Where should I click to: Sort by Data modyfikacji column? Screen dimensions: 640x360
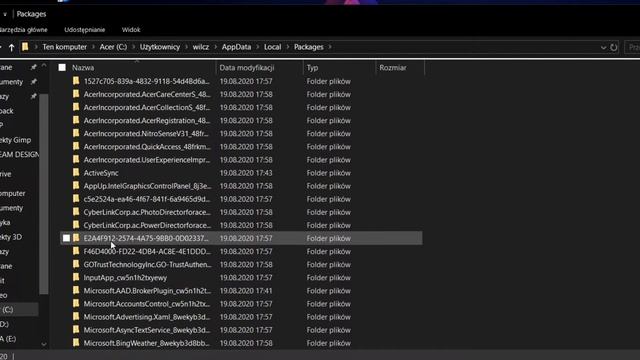(x=247, y=68)
